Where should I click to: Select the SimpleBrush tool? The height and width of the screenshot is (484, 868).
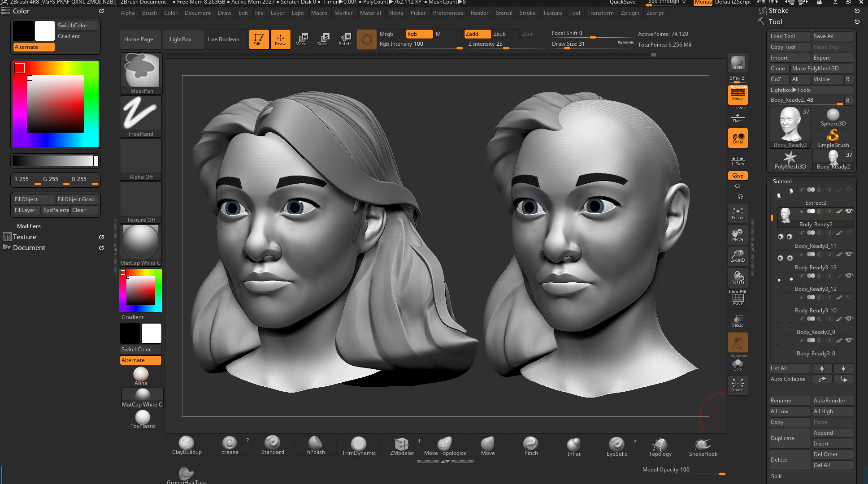click(833, 138)
